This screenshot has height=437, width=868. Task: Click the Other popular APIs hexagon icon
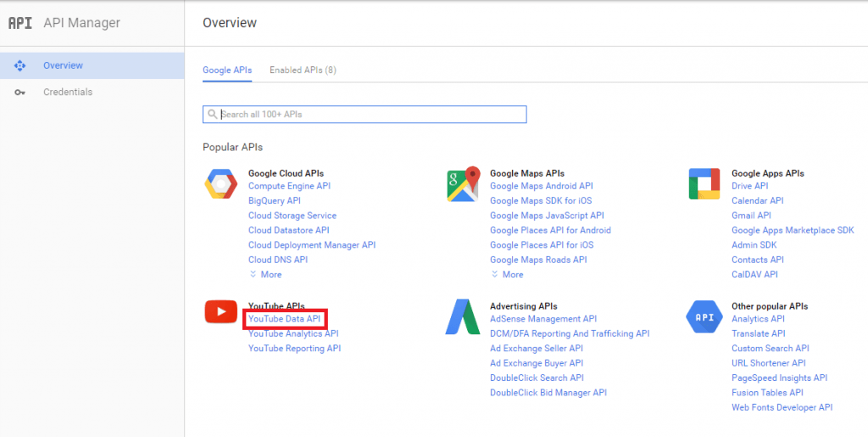pyautogui.click(x=704, y=317)
